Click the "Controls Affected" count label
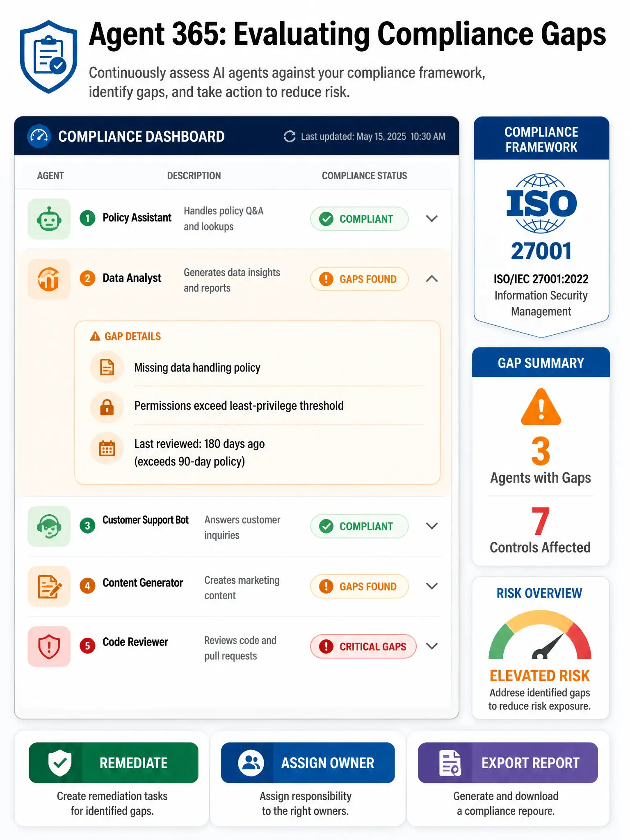Screen dimensions: 630x840 point(540,548)
